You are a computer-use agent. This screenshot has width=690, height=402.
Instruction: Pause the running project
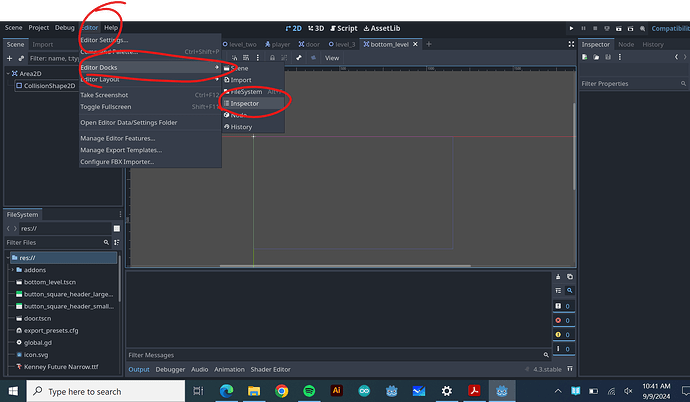coord(583,28)
